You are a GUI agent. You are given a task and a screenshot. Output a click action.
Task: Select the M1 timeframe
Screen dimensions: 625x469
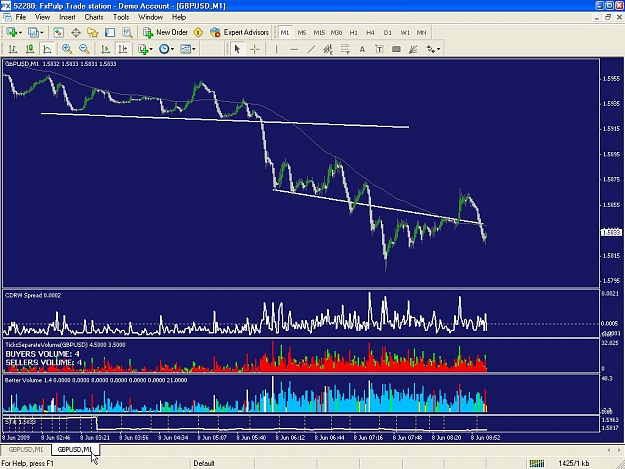[285, 33]
